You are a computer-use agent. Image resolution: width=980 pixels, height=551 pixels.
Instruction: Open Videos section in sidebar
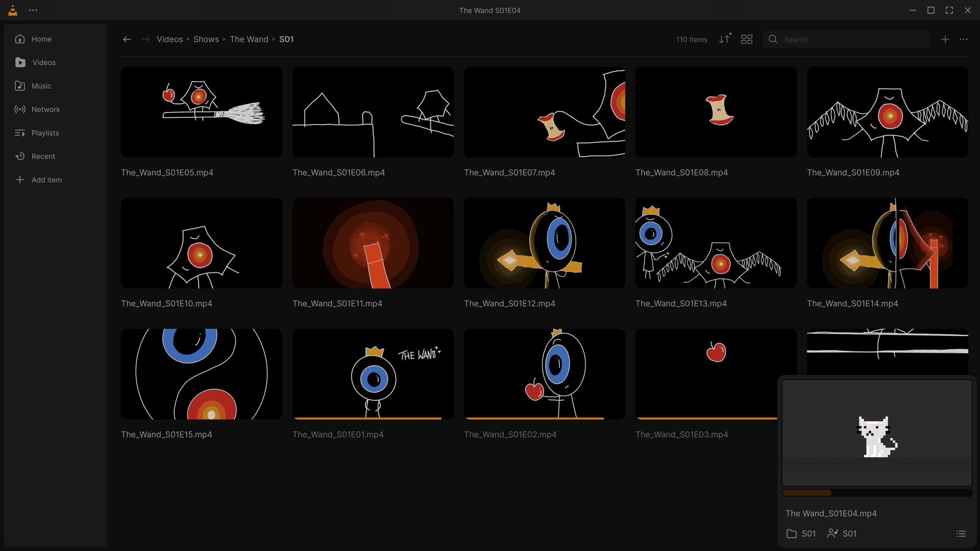click(56, 63)
